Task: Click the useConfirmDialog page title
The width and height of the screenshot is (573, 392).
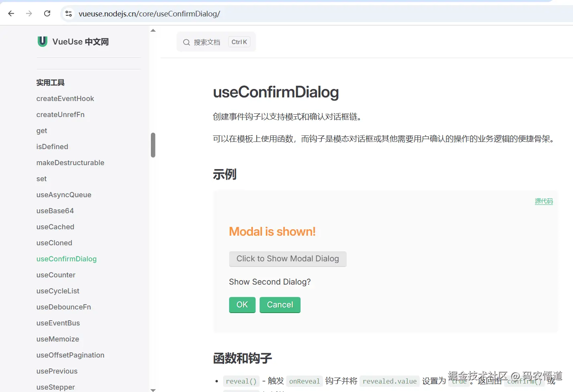Action: (x=276, y=92)
